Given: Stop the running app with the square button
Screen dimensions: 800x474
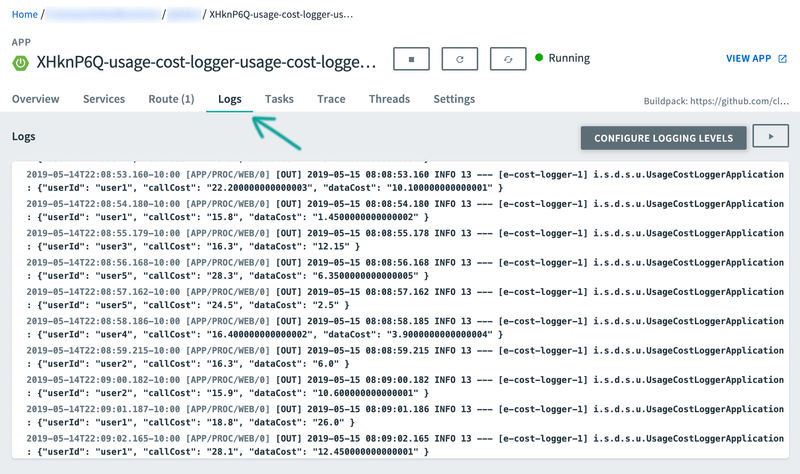Looking at the screenshot, I should [x=411, y=59].
